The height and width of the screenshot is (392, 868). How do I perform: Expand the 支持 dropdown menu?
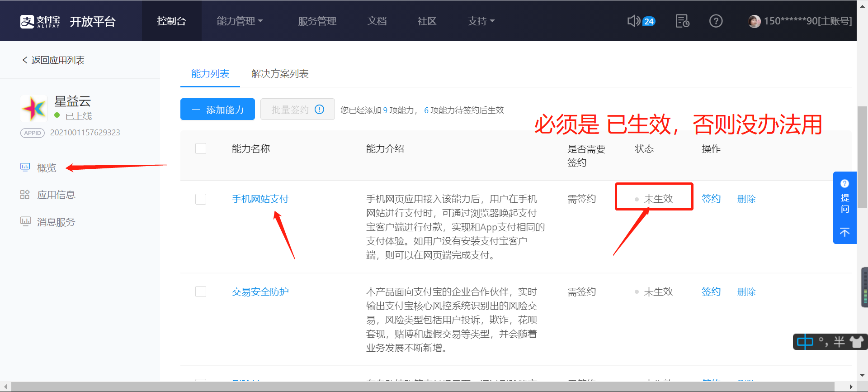pyautogui.click(x=481, y=21)
